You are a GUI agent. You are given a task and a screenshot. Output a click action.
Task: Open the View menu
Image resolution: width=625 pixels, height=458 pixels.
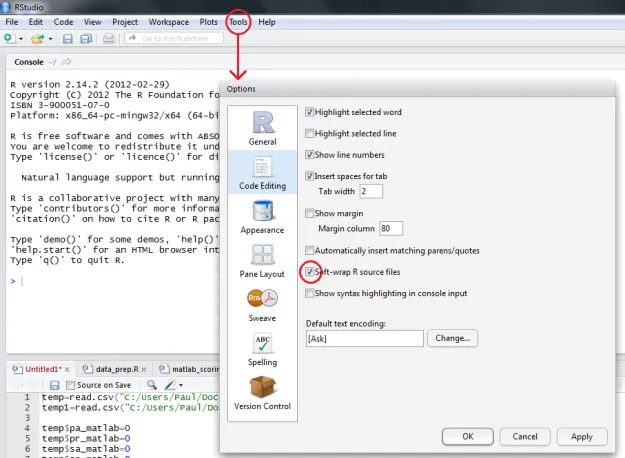click(x=92, y=22)
